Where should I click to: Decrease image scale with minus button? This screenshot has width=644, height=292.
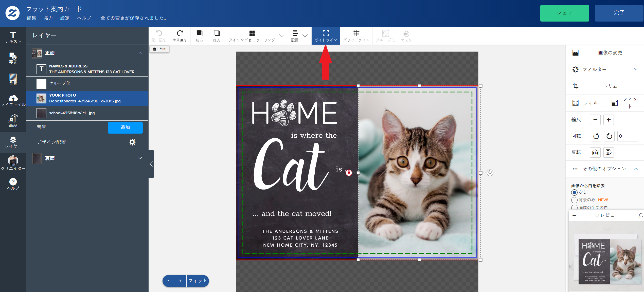coord(595,120)
